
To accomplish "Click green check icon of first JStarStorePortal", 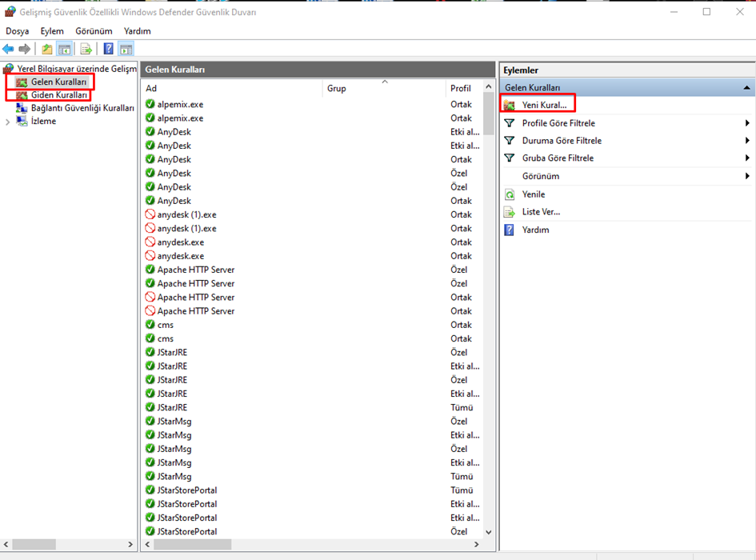I will [150, 490].
